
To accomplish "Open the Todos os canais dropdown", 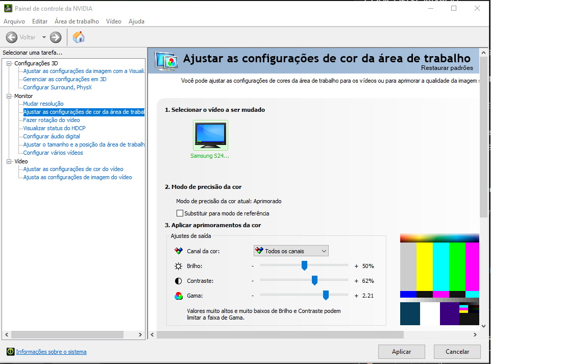I will (291, 251).
